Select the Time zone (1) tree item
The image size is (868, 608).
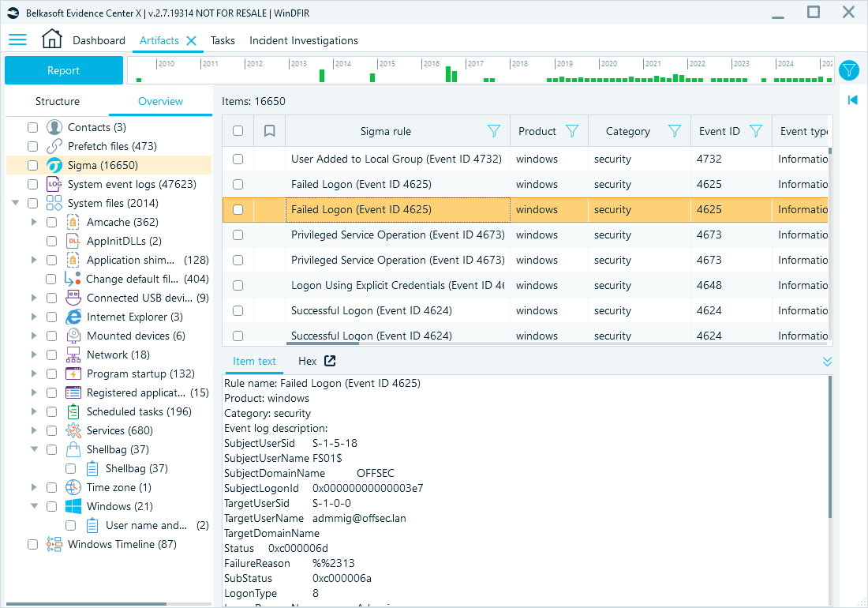[x=119, y=487]
